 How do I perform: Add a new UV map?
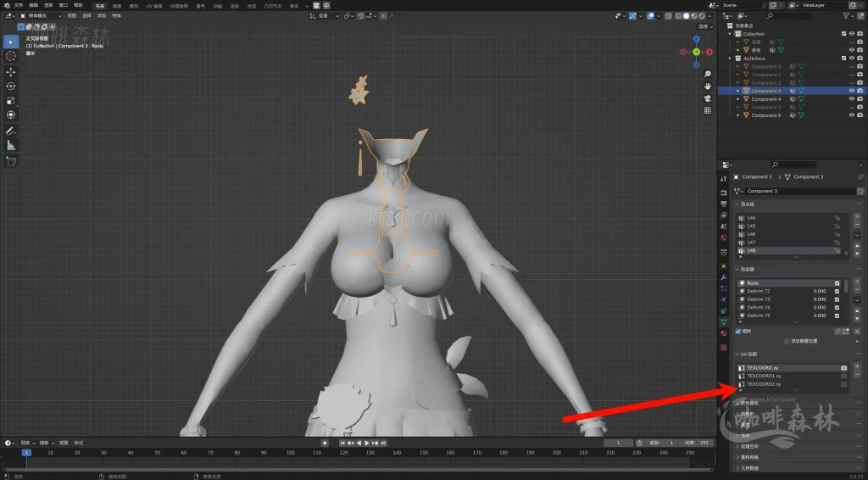pyautogui.click(x=857, y=366)
